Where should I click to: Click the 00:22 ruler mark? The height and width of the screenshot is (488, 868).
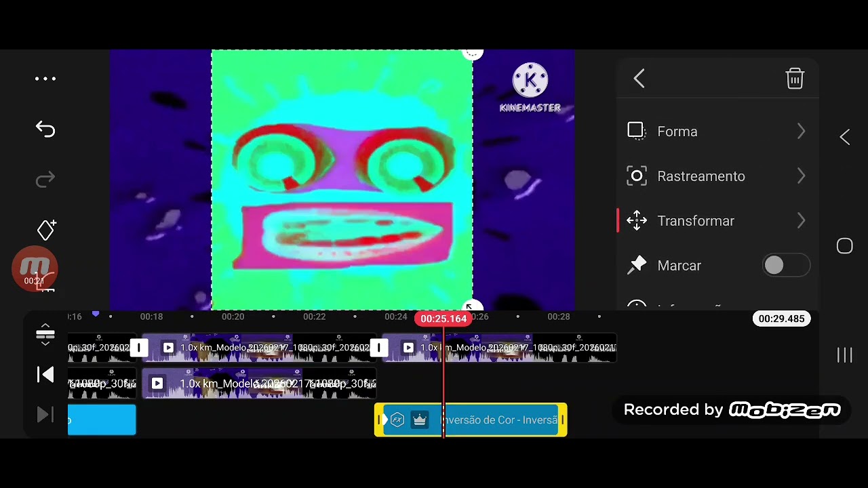314,317
